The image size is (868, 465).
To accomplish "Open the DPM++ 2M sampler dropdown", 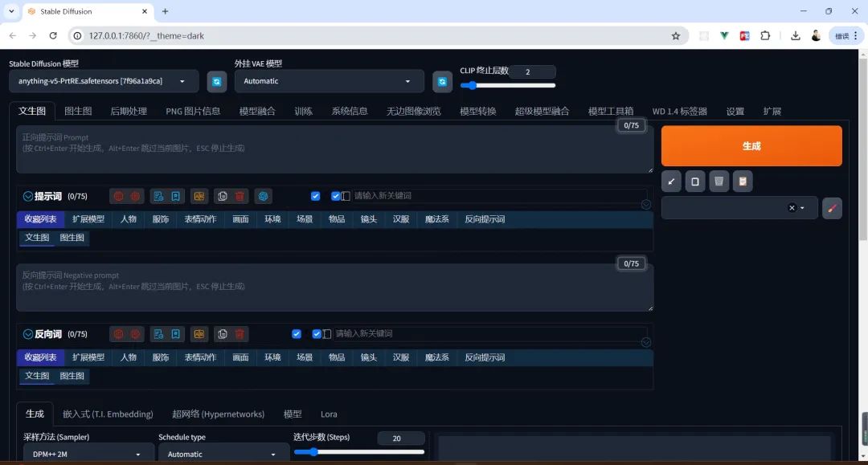I will (x=88, y=454).
